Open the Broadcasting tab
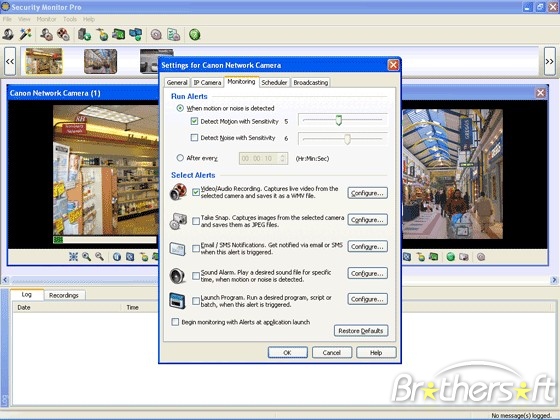 (x=310, y=82)
